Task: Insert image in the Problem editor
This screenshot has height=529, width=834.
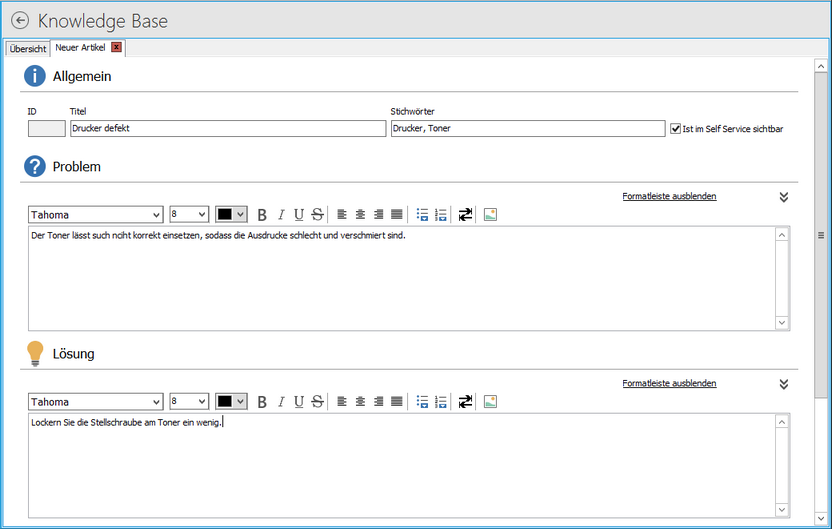Action: point(490,214)
